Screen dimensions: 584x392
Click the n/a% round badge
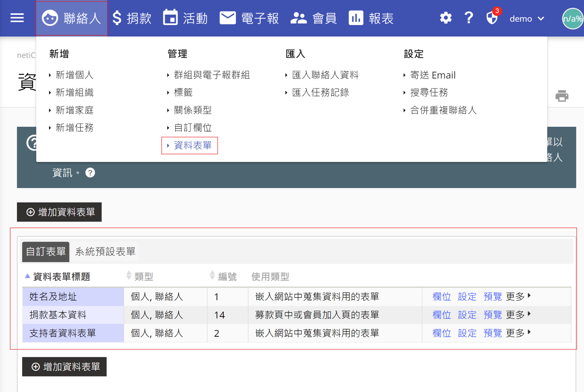tap(573, 19)
